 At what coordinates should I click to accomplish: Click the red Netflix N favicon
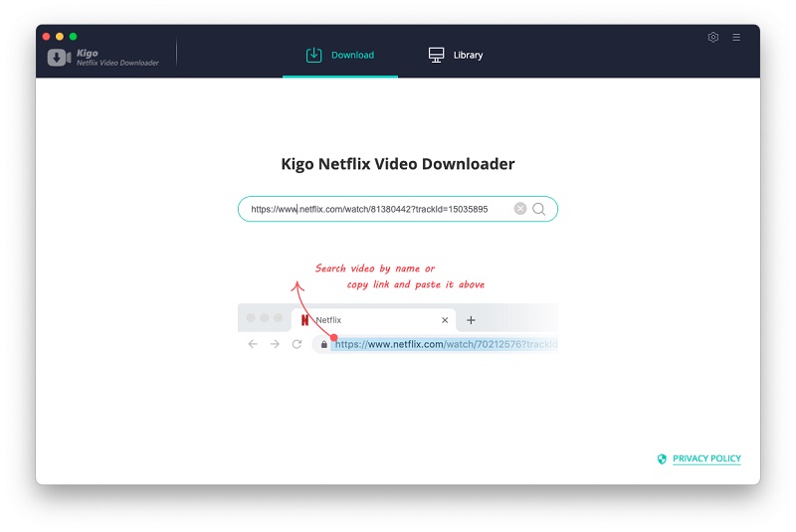304,320
